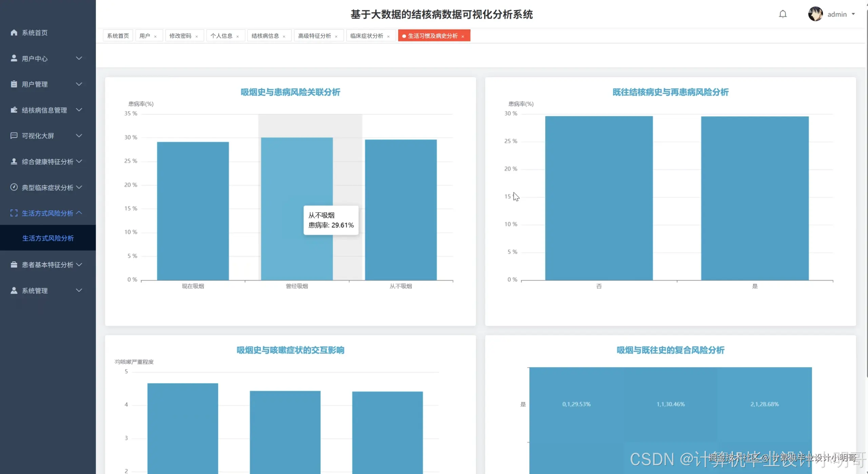Click the 典型临床症状分析 compass icon
868x474 pixels.
click(x=14, y=187)
